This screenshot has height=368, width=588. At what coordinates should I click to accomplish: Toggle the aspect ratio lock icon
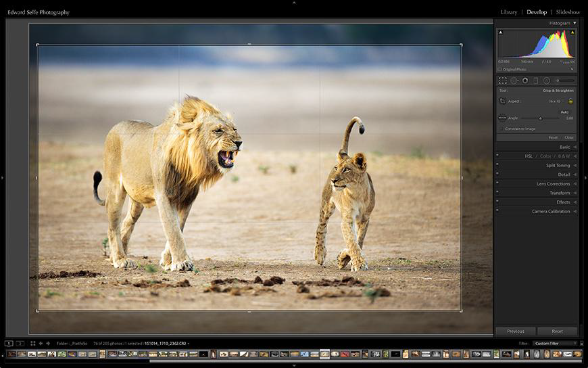point(570,101)
